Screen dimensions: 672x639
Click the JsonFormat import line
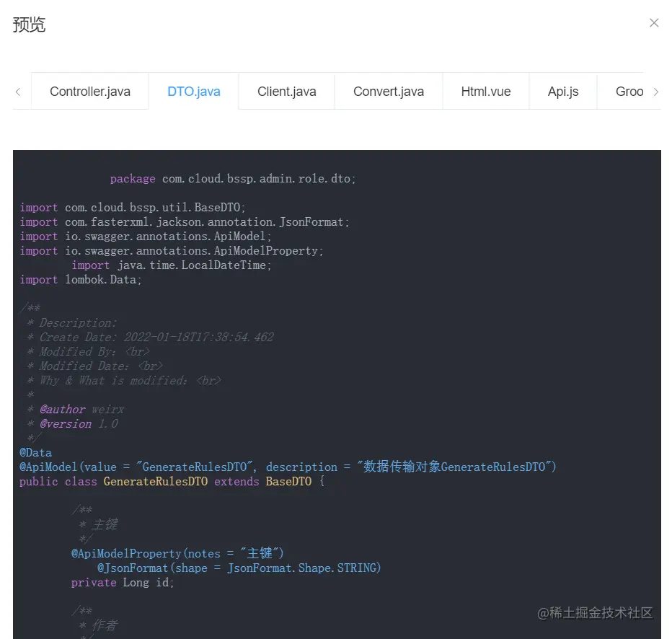click(185, 222)
